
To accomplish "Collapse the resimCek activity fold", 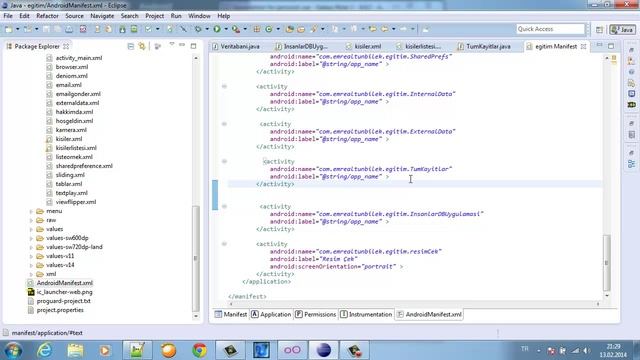I will coord(224,244).
